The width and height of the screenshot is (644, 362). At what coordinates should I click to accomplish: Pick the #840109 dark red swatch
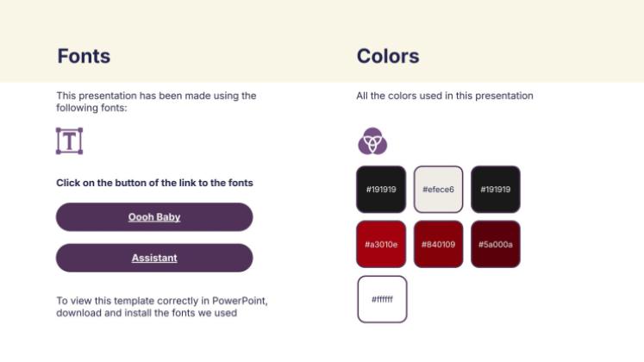438,244
